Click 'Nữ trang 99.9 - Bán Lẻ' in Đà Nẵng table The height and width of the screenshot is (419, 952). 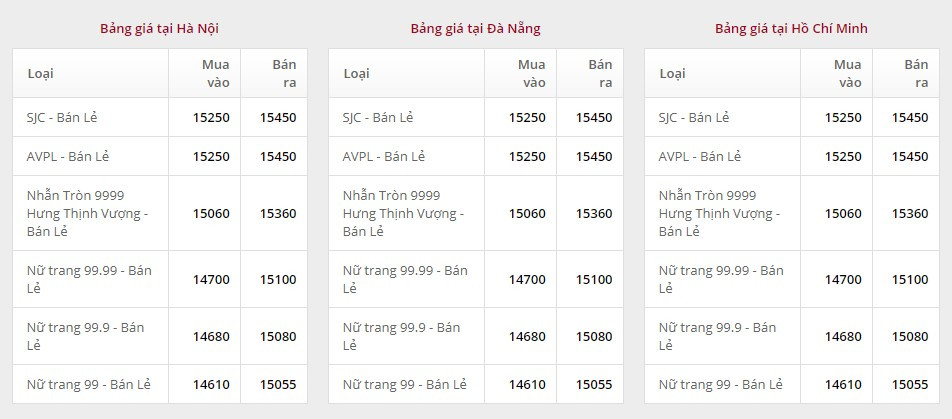click(x=401, y=336)
